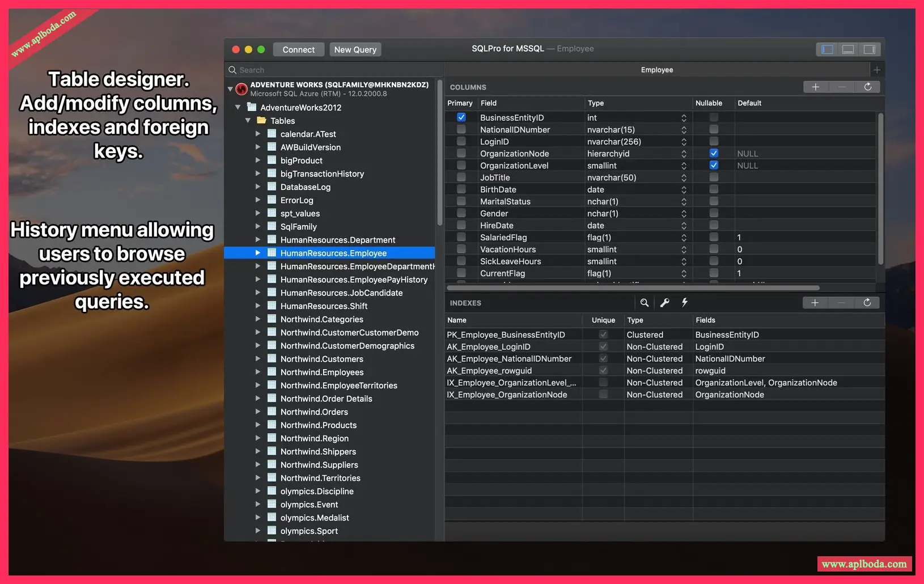Viewport: 924px width, 584px height.
Task: Toggle the left sidebar panel icon
Action: pyautogui.click(x=827, y=49)
